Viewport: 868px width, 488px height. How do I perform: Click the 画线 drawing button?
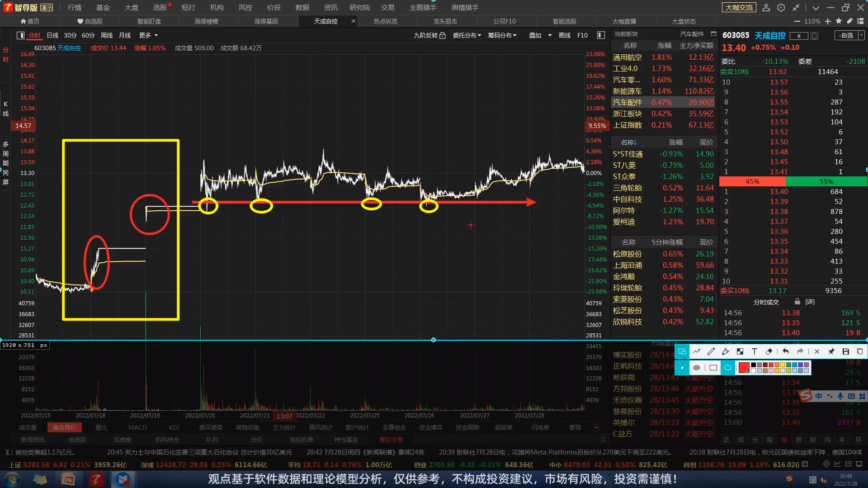tap(564, 35)
